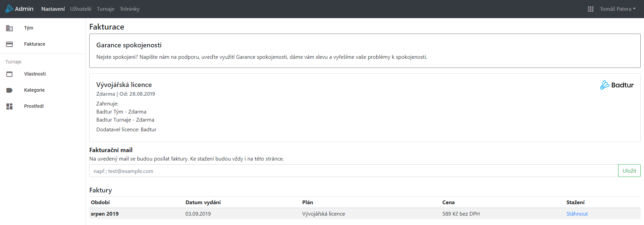
Task: Click the 'Datum vydání' column header
Action: (203, 202)
